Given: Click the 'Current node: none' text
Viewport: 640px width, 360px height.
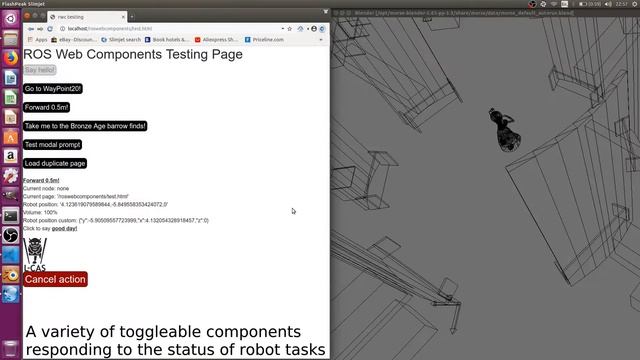Looking at the screenshot, I should (x=46, y=189).
